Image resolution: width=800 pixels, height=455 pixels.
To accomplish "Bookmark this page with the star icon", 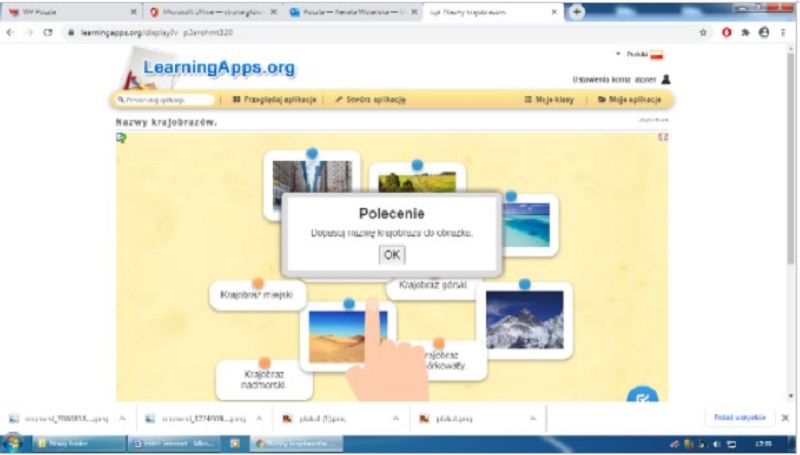I will pos(703,32).
